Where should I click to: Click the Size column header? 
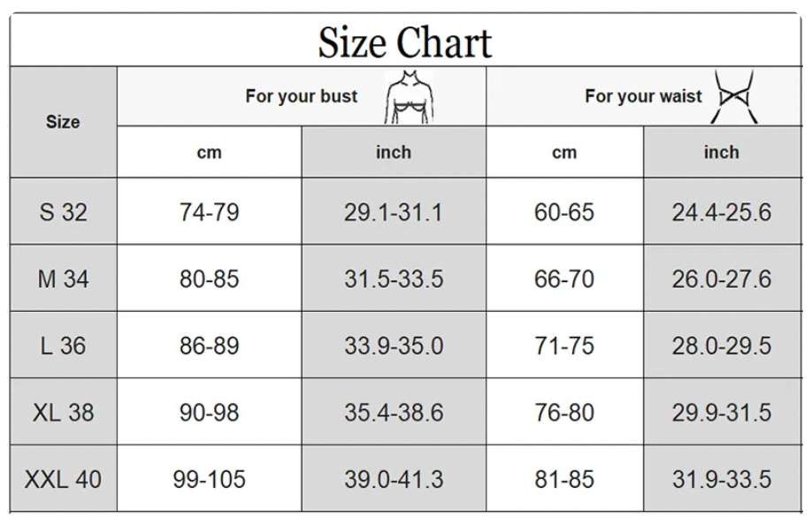coord(63,122)
